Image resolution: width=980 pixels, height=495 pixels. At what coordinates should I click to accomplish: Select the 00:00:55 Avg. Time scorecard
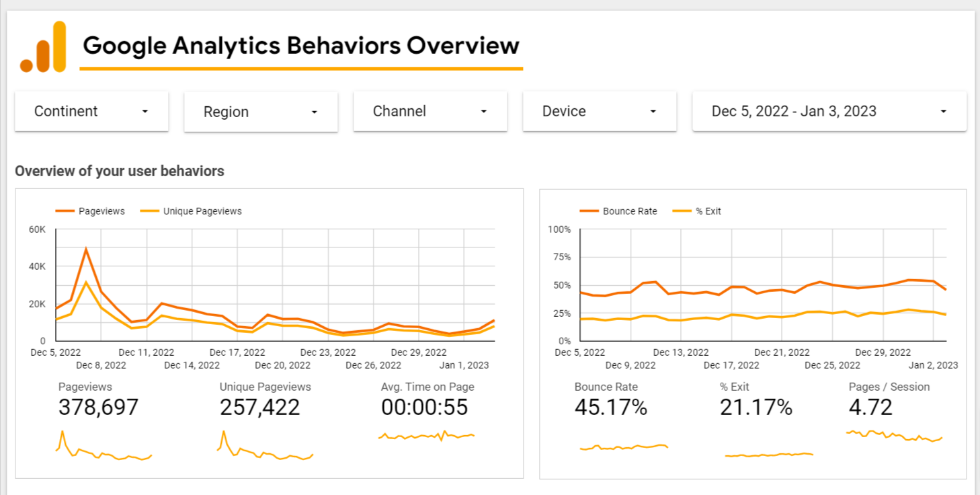(x=424, y=408)
